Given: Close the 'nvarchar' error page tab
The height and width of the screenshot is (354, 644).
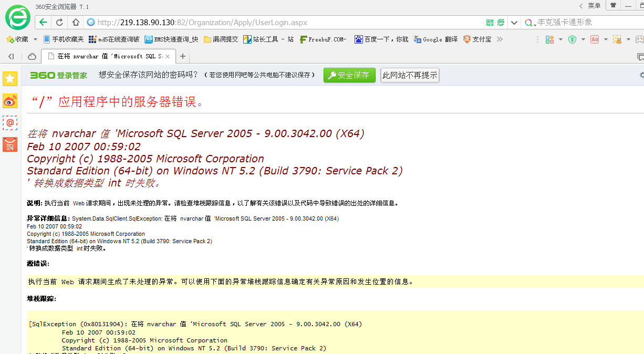Looking at the screenshot, I should pos(168,56).
